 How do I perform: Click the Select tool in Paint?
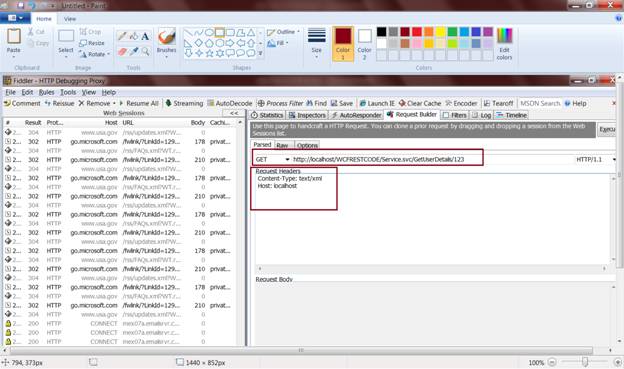pos(66,44)
